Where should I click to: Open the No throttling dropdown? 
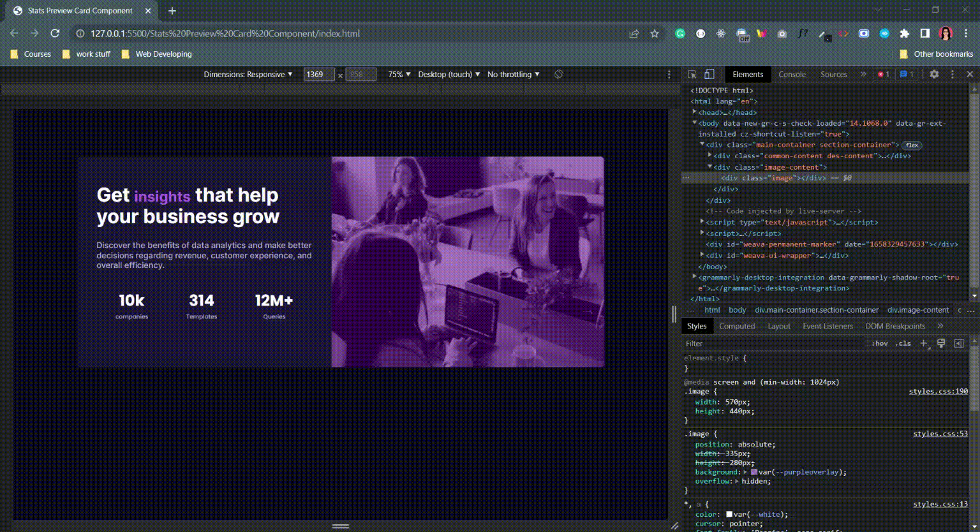click(x=514, y=75)
